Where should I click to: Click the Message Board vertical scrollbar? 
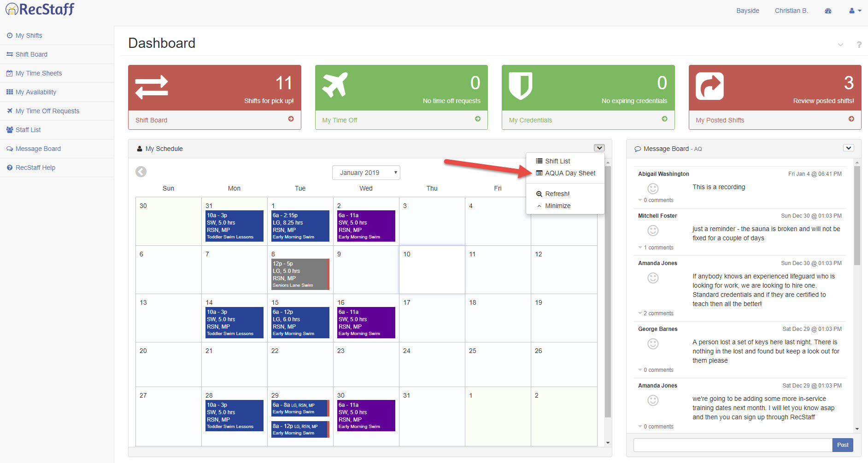click(857, 215)
